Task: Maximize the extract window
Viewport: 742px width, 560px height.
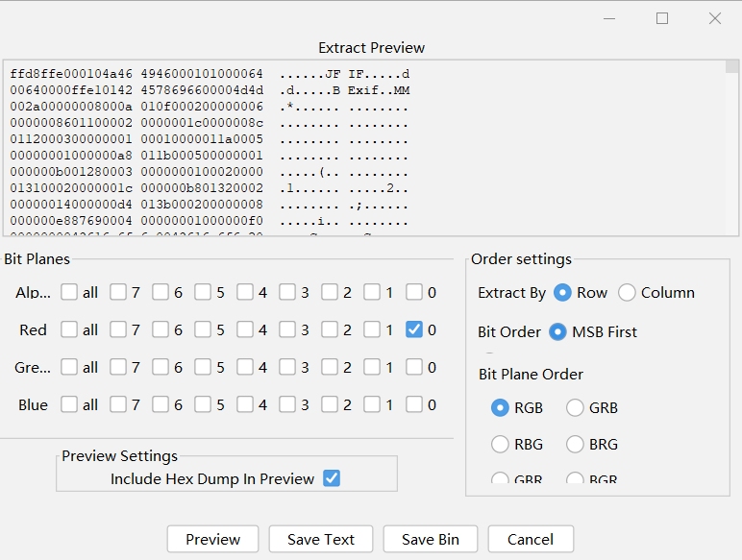Action: 662,18
